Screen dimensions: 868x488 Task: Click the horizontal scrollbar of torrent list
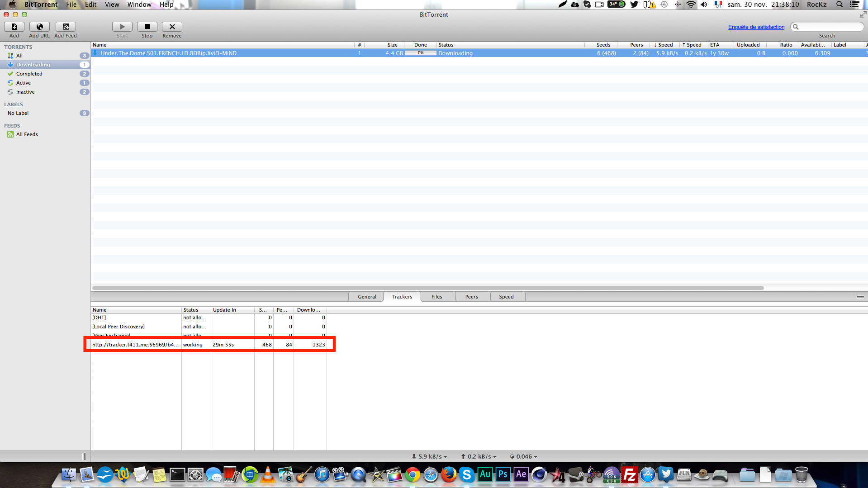tap(428, 288)
